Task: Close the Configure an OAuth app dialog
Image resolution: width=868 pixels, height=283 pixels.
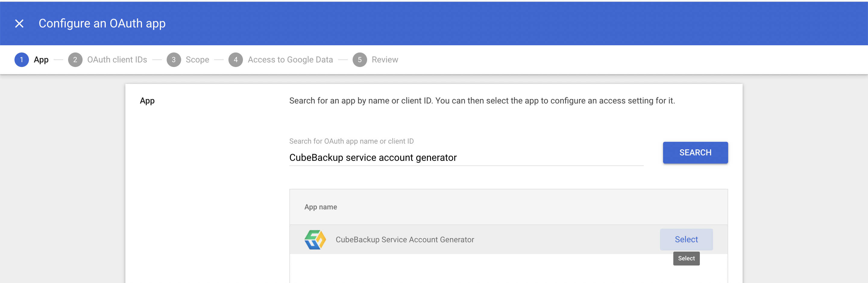Action: tap(19, 24)
